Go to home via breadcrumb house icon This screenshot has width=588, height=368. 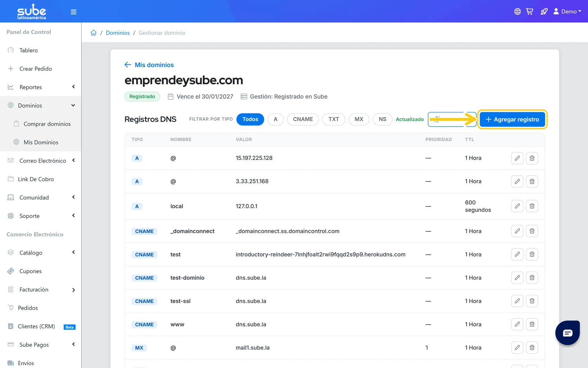point(93,33)
